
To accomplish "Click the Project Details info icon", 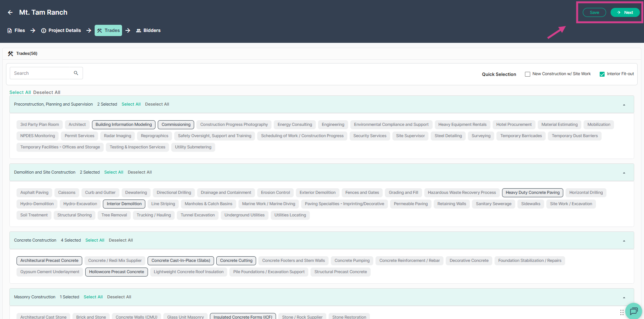I will click(x=44, y=30).
